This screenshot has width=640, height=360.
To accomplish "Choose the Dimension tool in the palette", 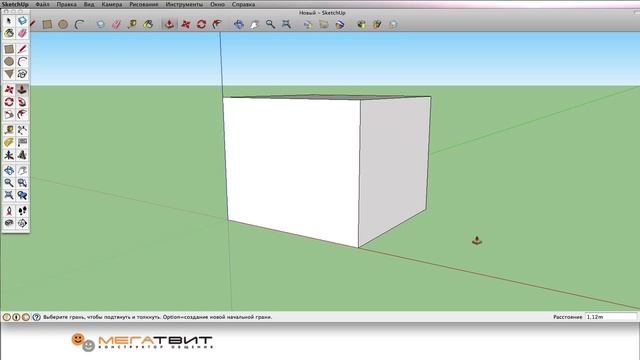I will pyautogui.click(x=22, y=130).
